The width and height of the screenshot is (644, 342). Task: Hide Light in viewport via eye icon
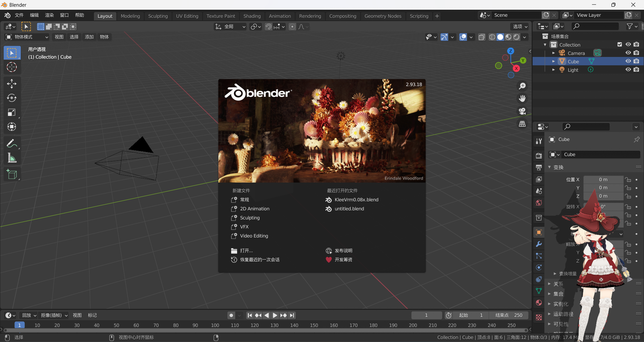click(x=628, y=70)
